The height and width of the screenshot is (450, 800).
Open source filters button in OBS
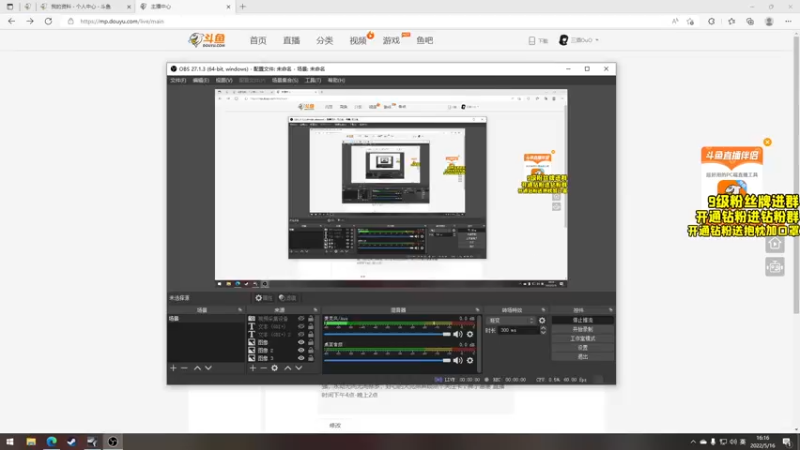288,298
